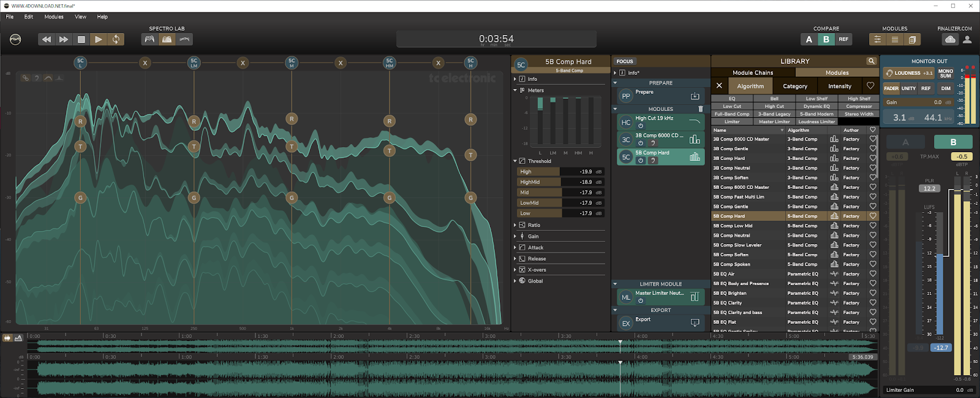Click the EX Export icon

coord(626,323)
